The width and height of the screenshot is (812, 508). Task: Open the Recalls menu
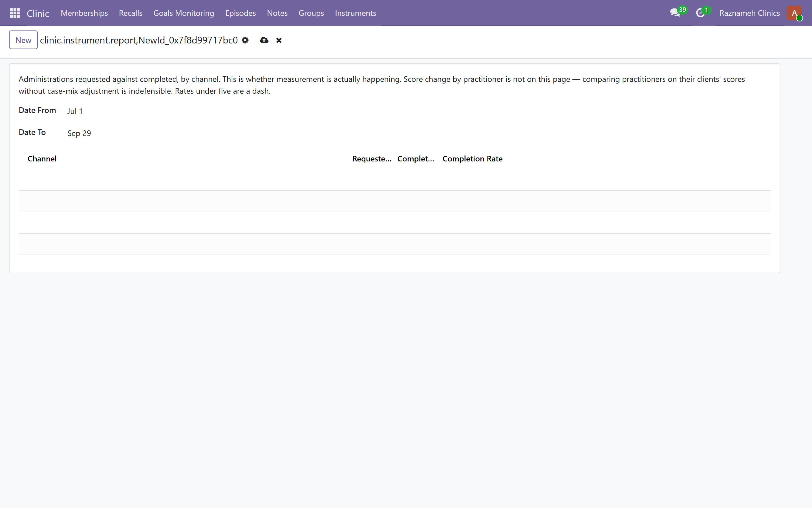tap(131, 13)
